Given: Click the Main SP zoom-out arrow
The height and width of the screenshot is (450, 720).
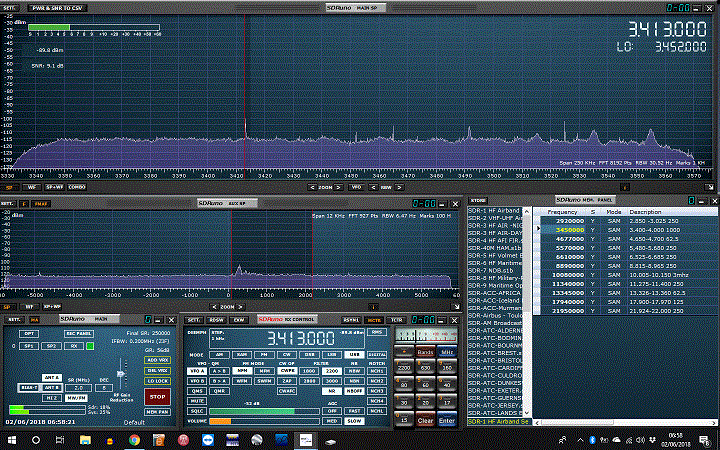Looking at the screenshot, I should click(x=312, y=187).
